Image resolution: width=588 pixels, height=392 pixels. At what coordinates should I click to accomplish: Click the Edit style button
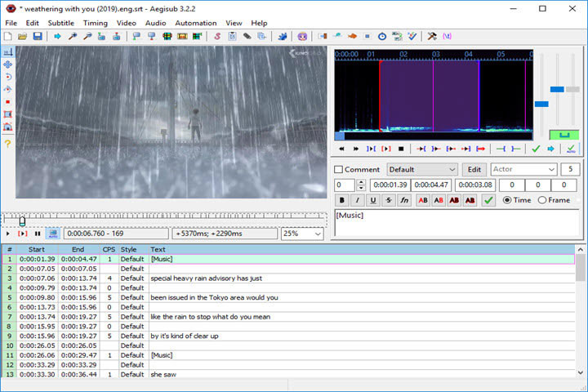[x=474, y=169]
